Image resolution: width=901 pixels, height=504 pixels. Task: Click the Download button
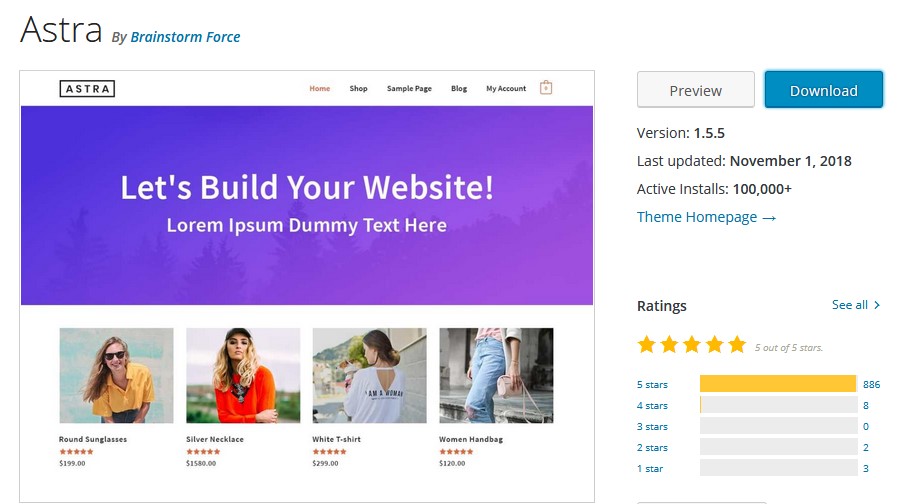click(823, 90)
